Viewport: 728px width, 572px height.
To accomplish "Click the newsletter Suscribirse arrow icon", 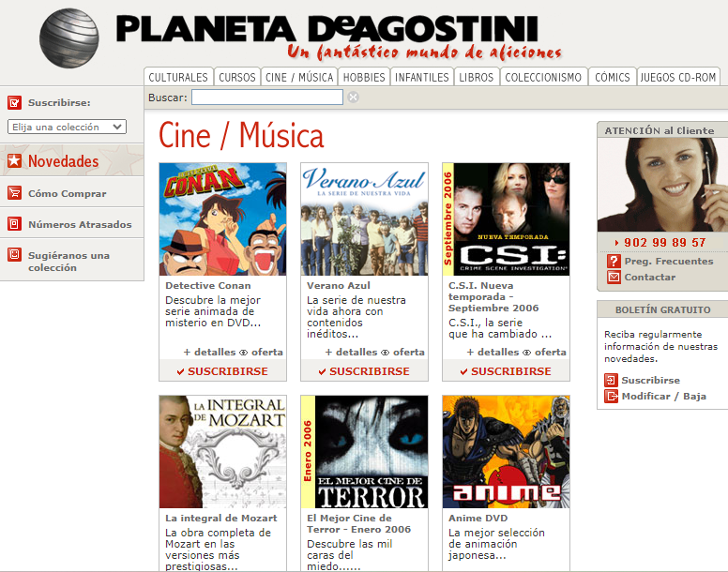I will click(x=611, y=380).
